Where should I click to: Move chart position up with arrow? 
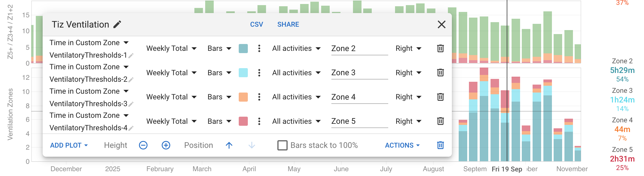[x=229, y=145]
